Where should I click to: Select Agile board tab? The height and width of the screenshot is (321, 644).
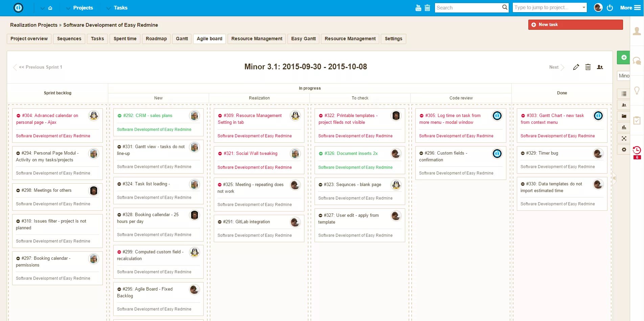coord(210,39)
